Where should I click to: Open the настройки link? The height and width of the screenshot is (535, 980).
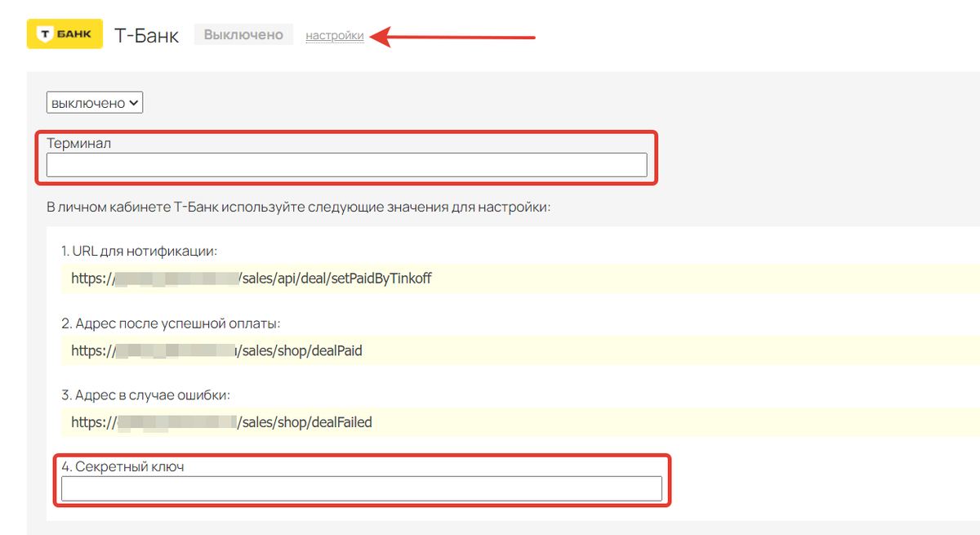(x=335, y=36)
